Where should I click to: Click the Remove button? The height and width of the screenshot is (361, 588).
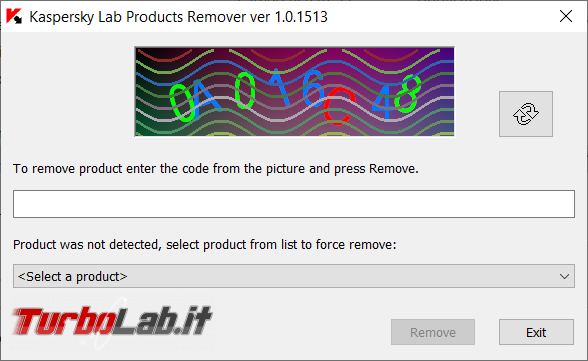433,332
